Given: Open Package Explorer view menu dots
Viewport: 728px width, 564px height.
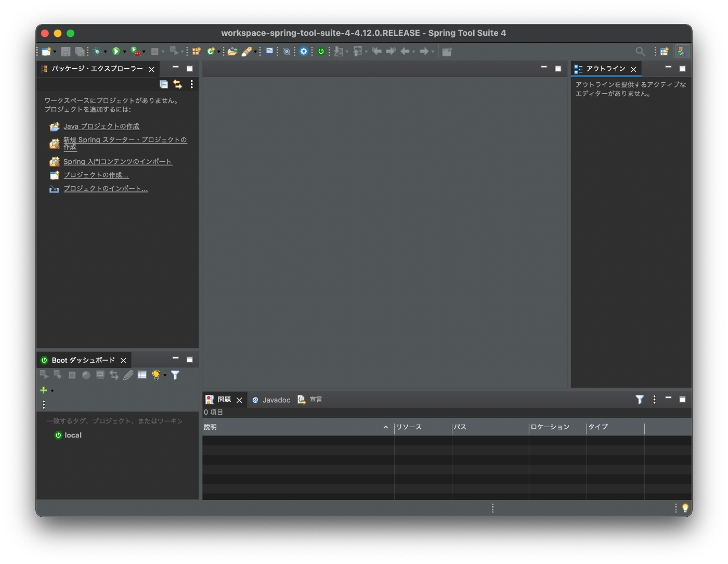Looking at the screenshot, I should [x=192, y=84].
